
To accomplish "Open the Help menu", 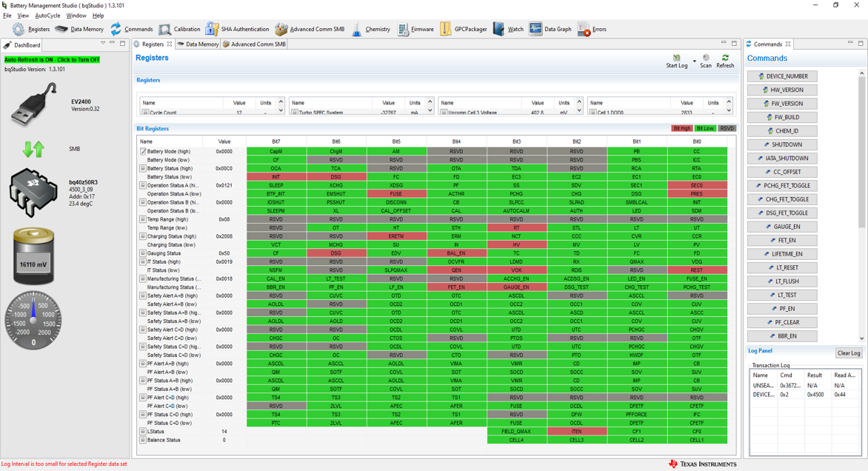I will coord(98,16).
